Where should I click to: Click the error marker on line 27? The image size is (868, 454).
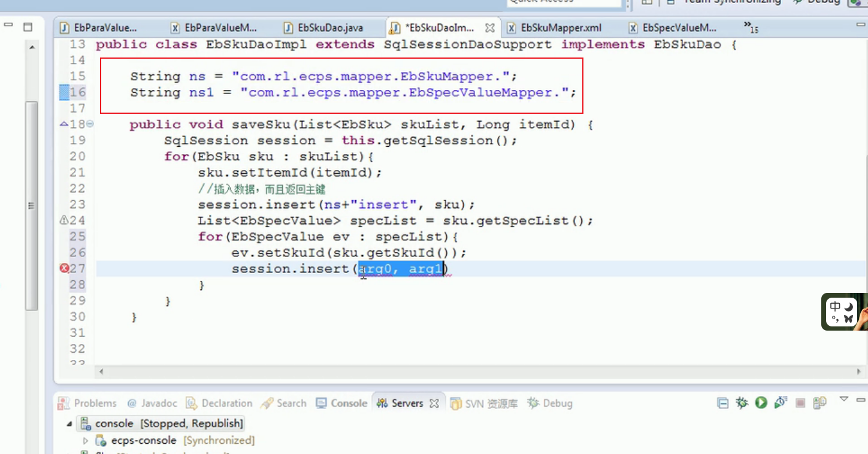click(65, 268)
